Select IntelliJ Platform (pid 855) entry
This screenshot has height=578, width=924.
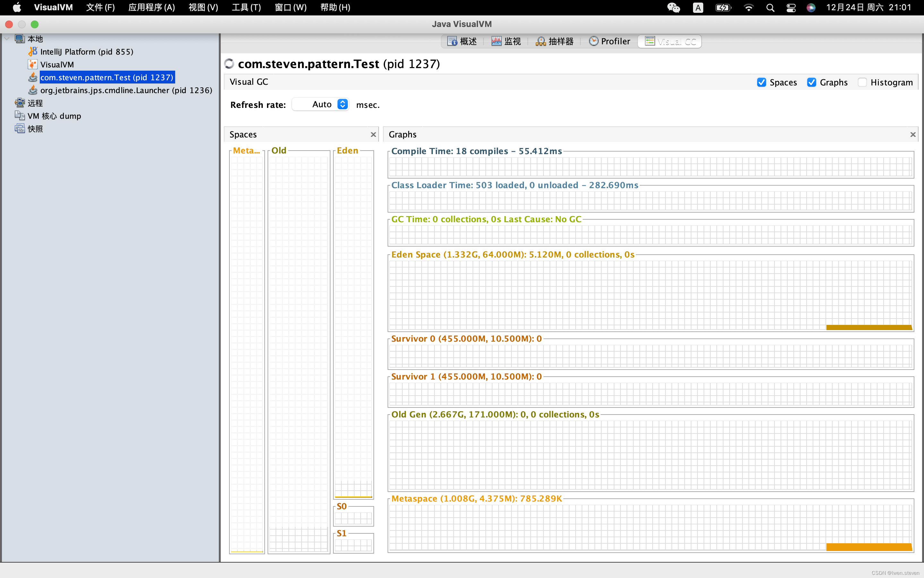87,52
